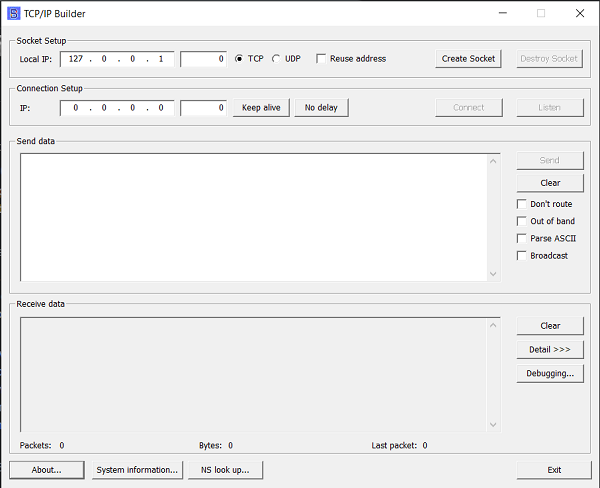Click the connection IP address field
This screenshot has width=600, height=488.
tap(117, 108)
